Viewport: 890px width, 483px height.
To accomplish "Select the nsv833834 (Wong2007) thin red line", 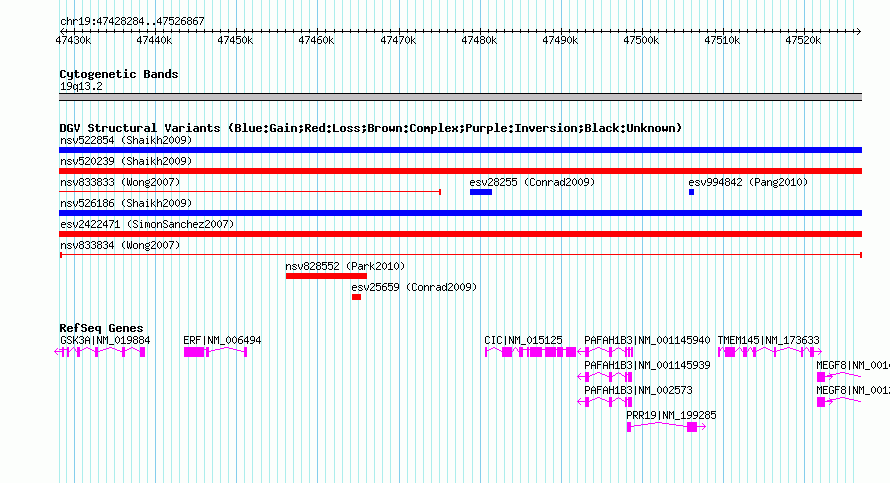I will coord(460,255).
